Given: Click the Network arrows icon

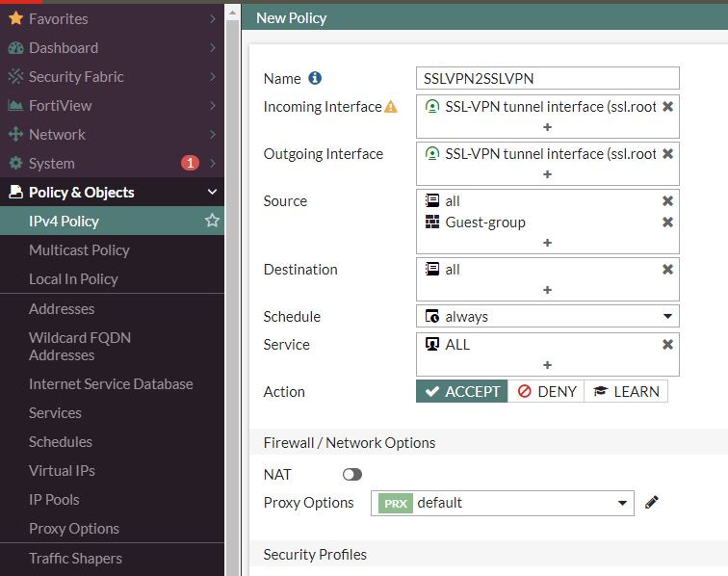Looking at the screenshot, I should click(15, 135).
